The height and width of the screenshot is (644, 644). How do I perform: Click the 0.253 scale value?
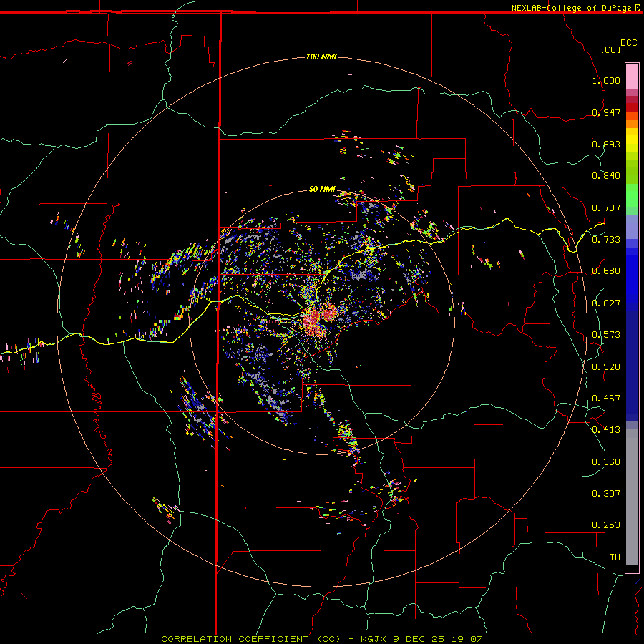[606, 525]
